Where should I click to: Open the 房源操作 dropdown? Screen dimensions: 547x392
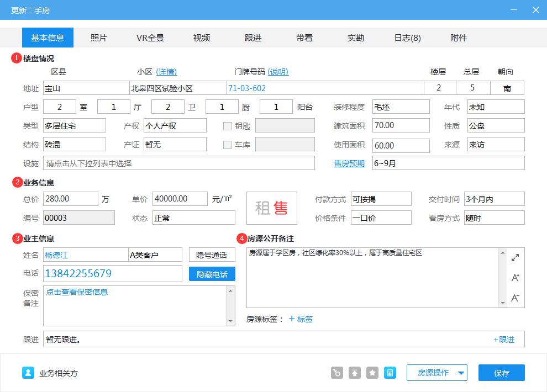[436, 373]
